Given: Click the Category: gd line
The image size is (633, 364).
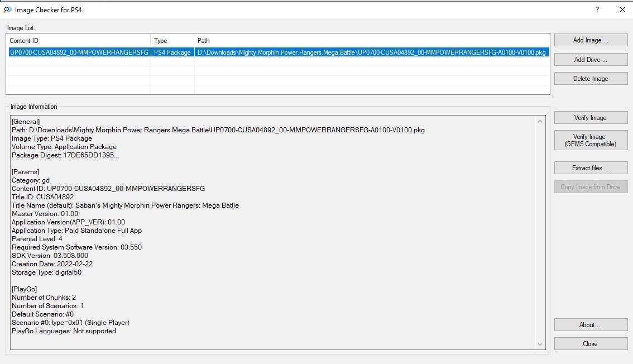Looking at the screenshot, I should [31, 180].
